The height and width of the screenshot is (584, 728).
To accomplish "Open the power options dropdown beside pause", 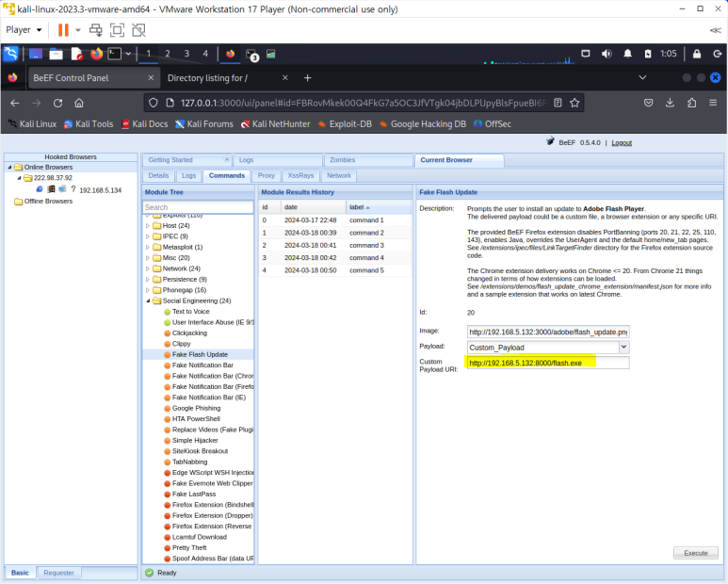I will point(78,30).
